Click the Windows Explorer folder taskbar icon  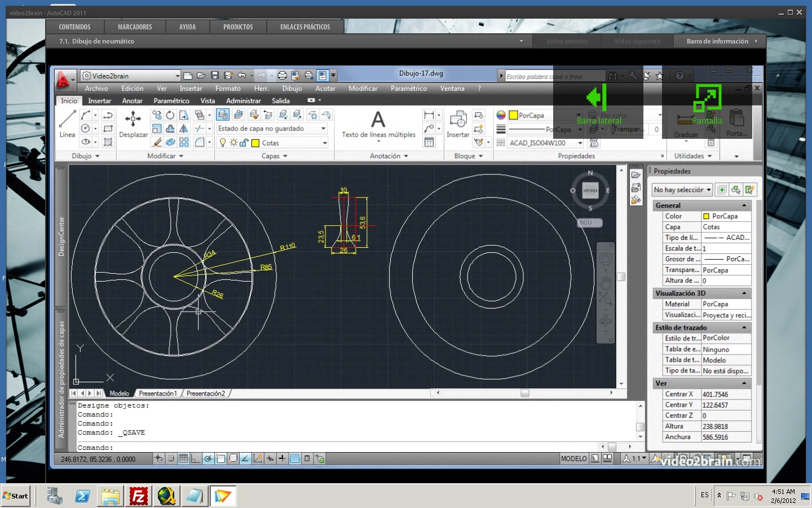tap(111, 496)
